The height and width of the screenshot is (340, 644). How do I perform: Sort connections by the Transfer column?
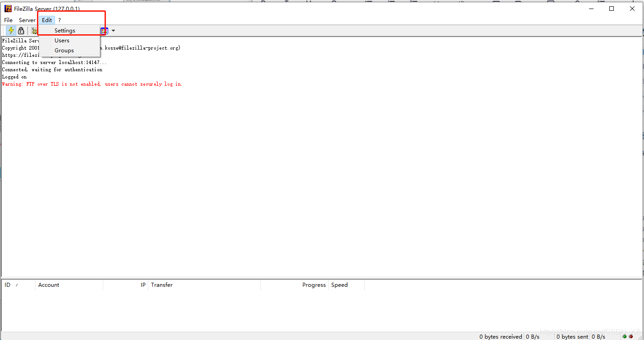pyautogui.click(x=204, y=285)
